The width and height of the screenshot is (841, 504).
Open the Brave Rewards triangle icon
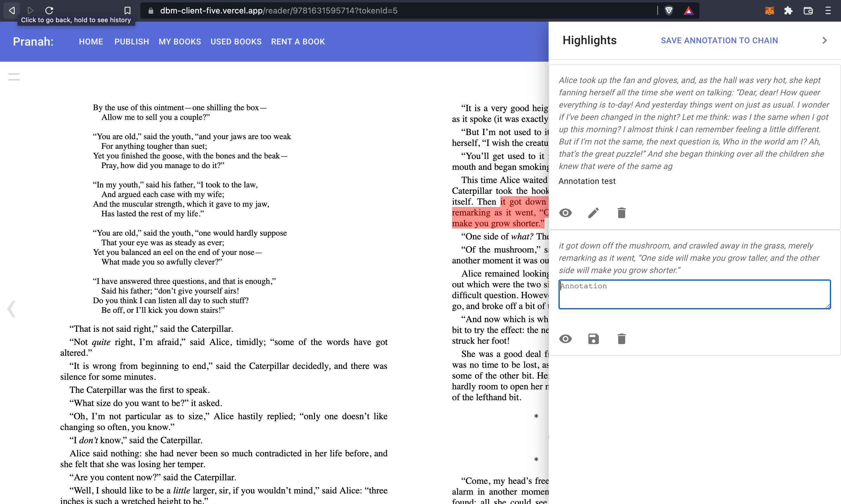(688, 11)
